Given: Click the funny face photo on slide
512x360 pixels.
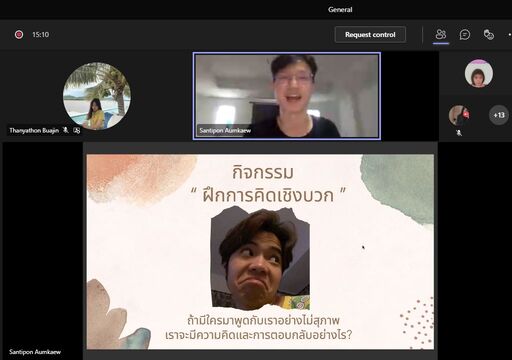Looking at the screenshot, I should click(260, 258).
